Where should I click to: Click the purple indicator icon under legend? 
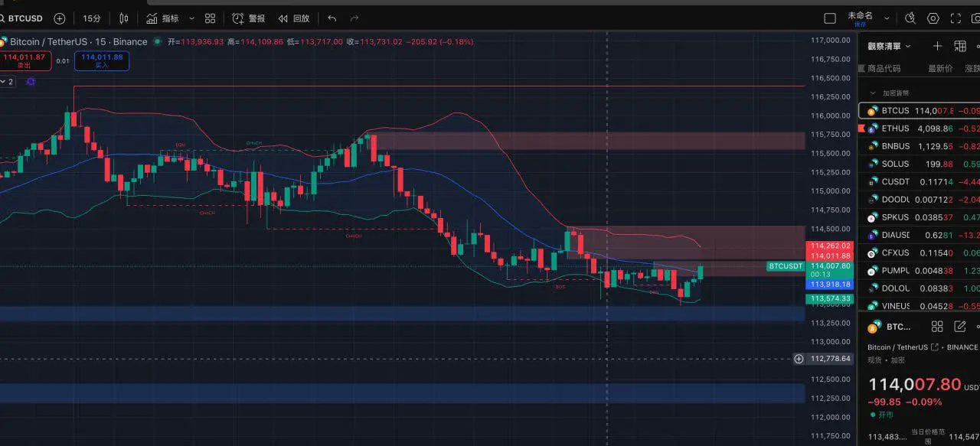30,81
